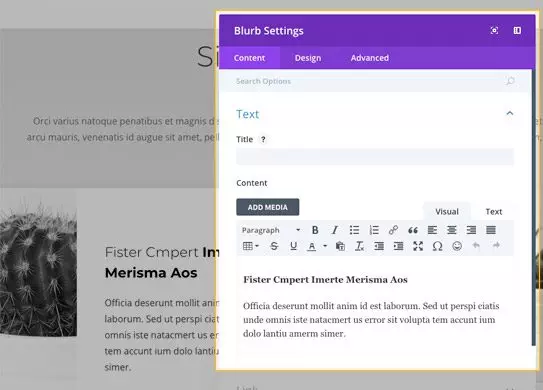Image resolution: width=543 pixels, height=390 pixels.
Task: Center align the text
Action: (x=452, y=230)
